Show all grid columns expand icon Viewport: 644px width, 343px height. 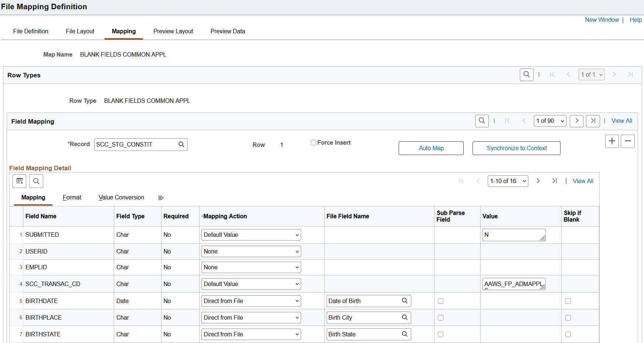[x=161, y=198]
